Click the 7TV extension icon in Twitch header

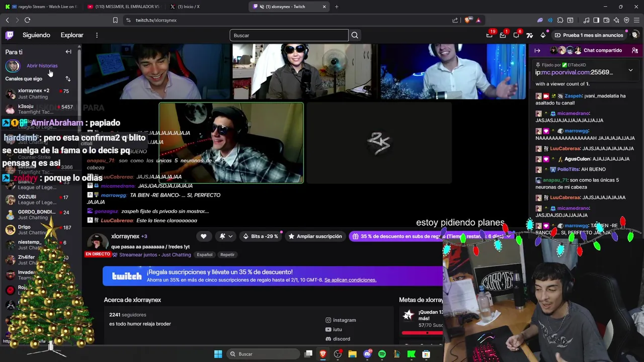click(x=530, y=35)
